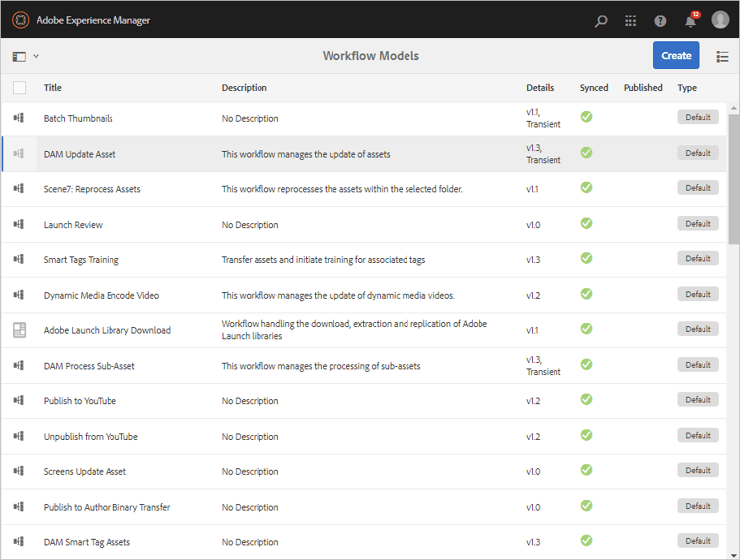Toggle the select-all checkbox in header
This screenshot has height=560, width=740.
point(19,88)
